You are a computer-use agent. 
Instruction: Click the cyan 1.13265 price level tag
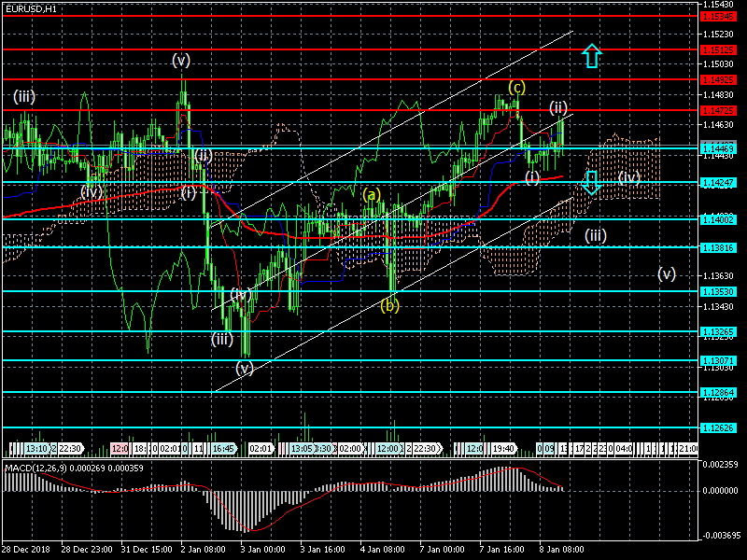click(x=718, y=331)
